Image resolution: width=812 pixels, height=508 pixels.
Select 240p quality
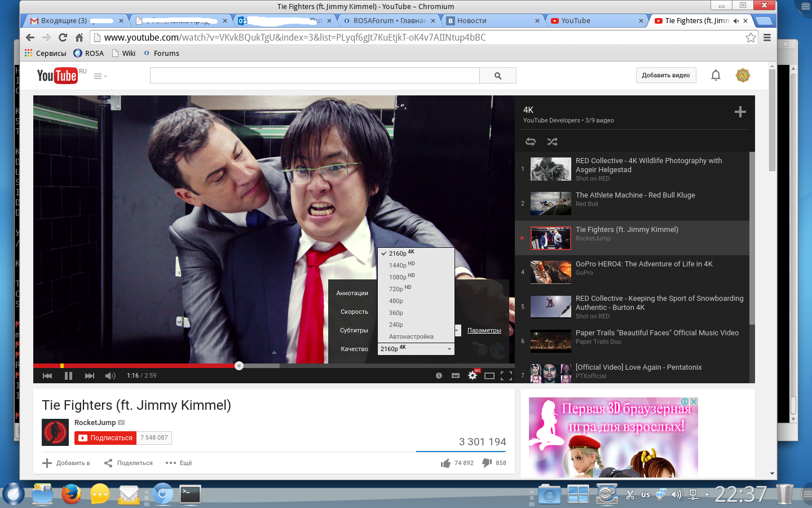point(416,325)
